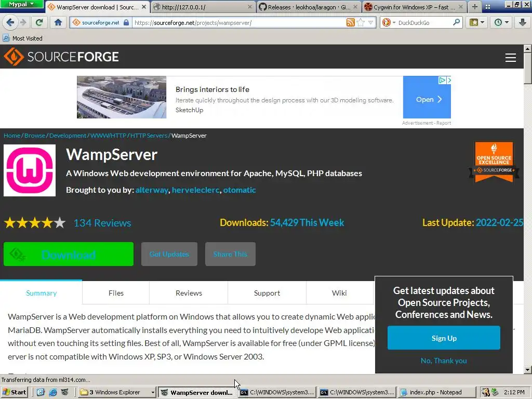Select the Files tab

click(116, 293)
